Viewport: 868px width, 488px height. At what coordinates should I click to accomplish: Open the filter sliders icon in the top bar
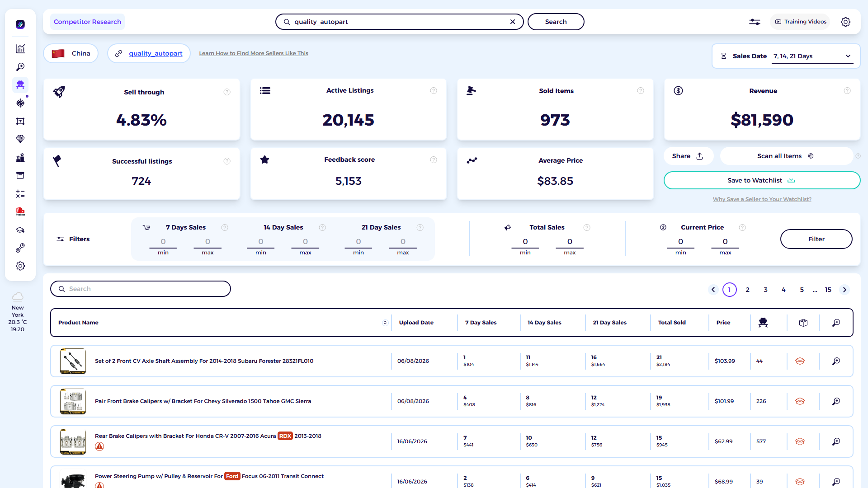[x=755, y=22]
